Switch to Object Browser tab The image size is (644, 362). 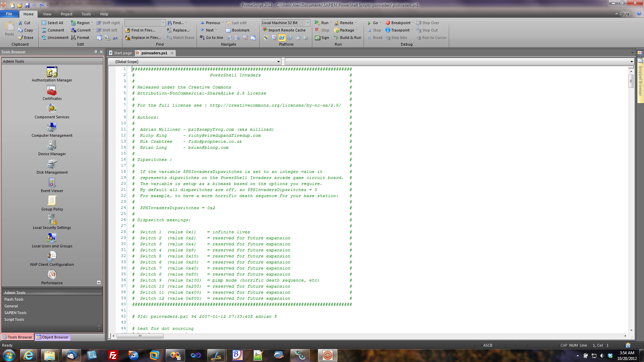coord(52,337)
